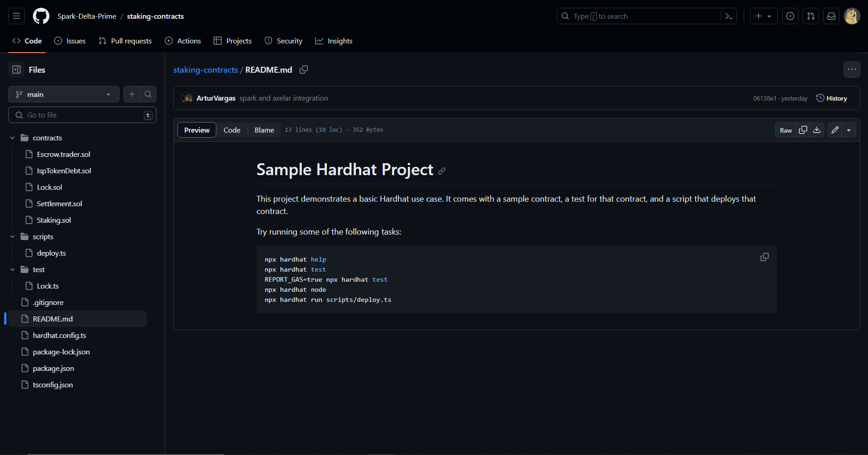868x455 pixels.
Task: Open the Raw file view
Action: pyautogui.click(x=786, y=130)
